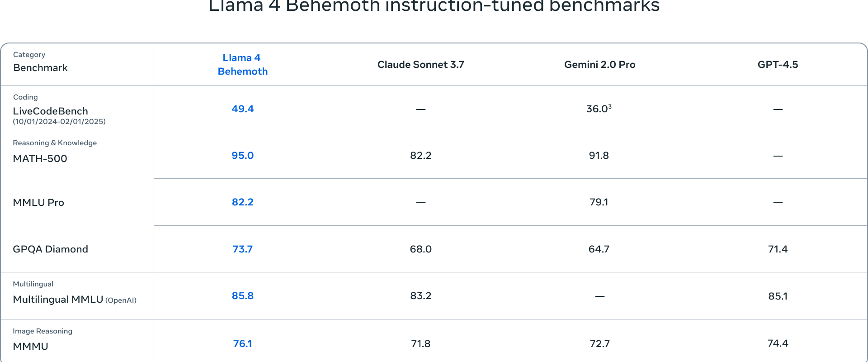Click Gemini's 91.8 MATH-500 score
868x362 pixels.
(599, 156)
